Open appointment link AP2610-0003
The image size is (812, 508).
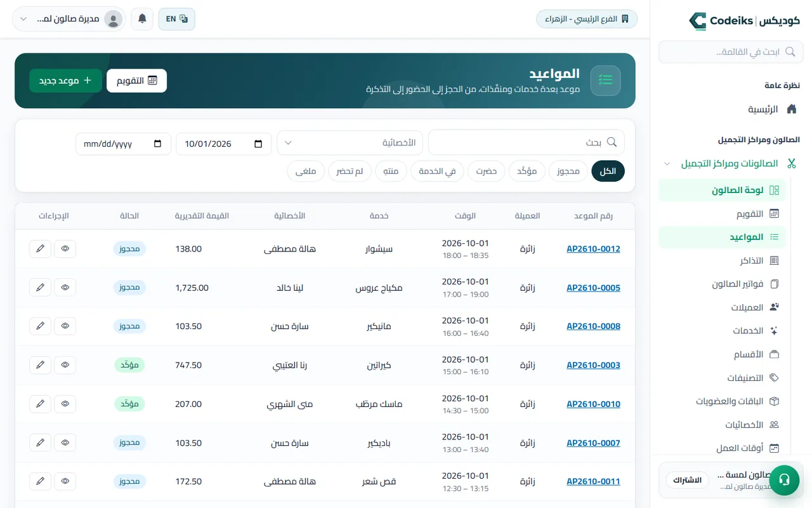pyautogui.click(x=593, y=365)
